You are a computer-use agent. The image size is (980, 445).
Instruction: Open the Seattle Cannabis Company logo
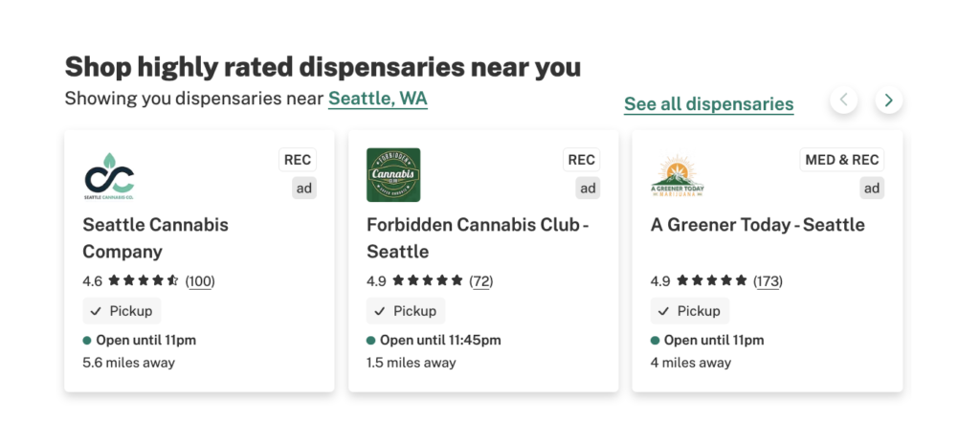point(109,175)
